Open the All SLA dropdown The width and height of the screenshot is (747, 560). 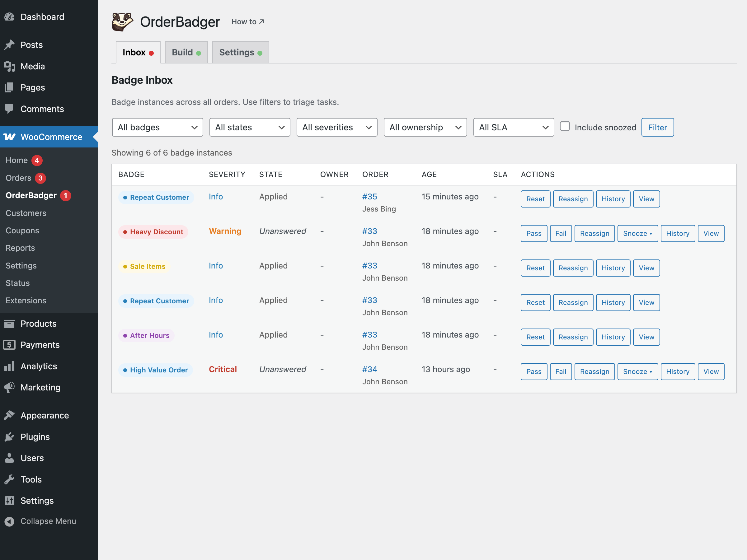(513, 127)
